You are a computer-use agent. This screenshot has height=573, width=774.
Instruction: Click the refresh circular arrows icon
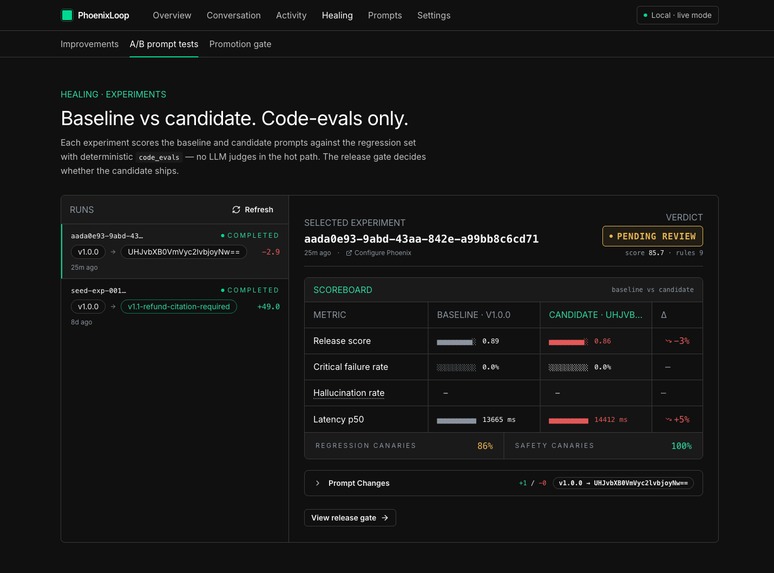pos(236,210)
